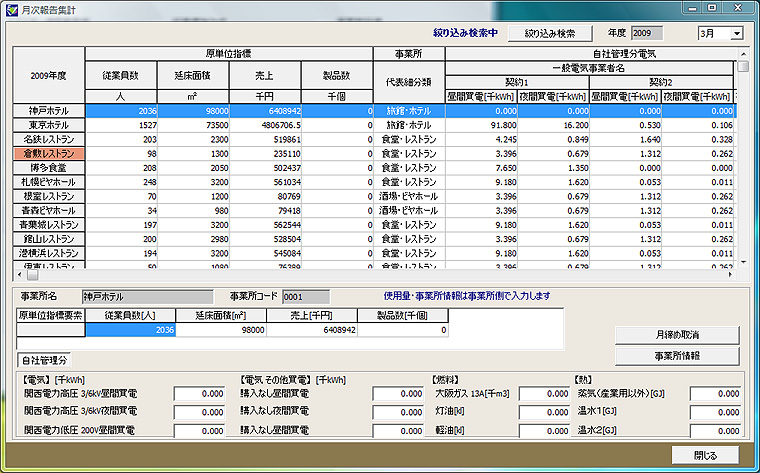
Task: Select the 神戸ホテル row header
Action: [x=48, y=111]
